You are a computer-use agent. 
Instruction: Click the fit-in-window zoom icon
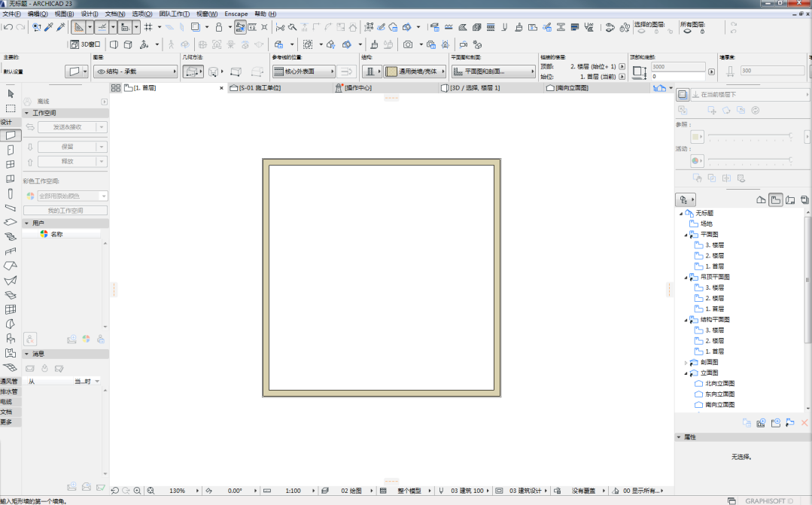(x=151, y=491)
